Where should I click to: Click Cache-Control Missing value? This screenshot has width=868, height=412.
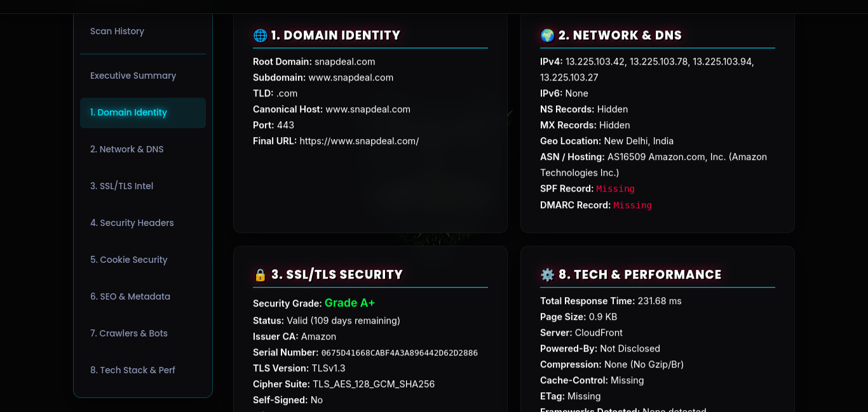tap(627, 380)
